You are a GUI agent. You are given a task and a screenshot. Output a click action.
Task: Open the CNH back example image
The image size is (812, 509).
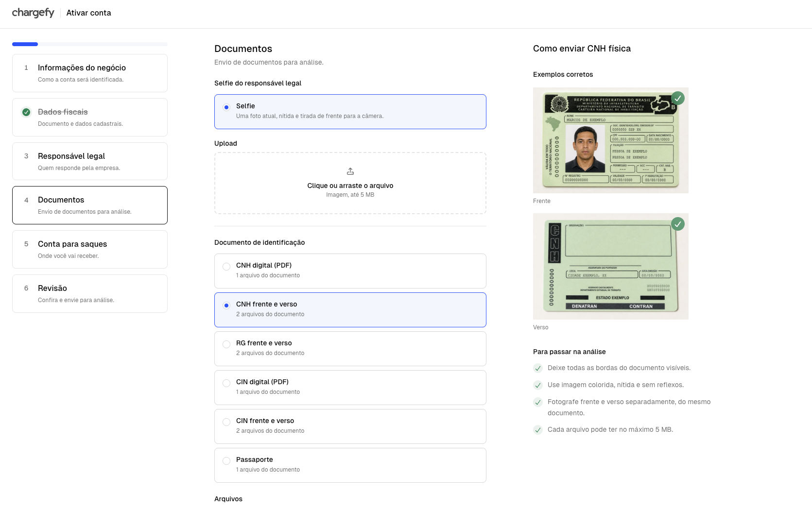click(x=611, y=266)
